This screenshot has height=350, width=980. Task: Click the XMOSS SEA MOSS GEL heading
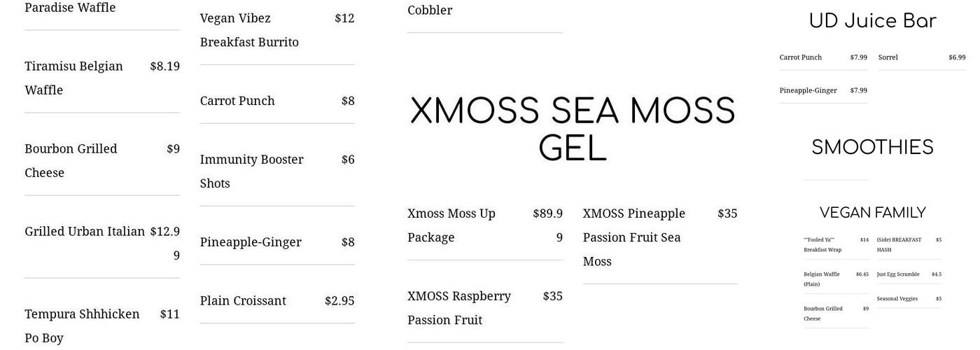pyautogui.click(x=572, y=130)
